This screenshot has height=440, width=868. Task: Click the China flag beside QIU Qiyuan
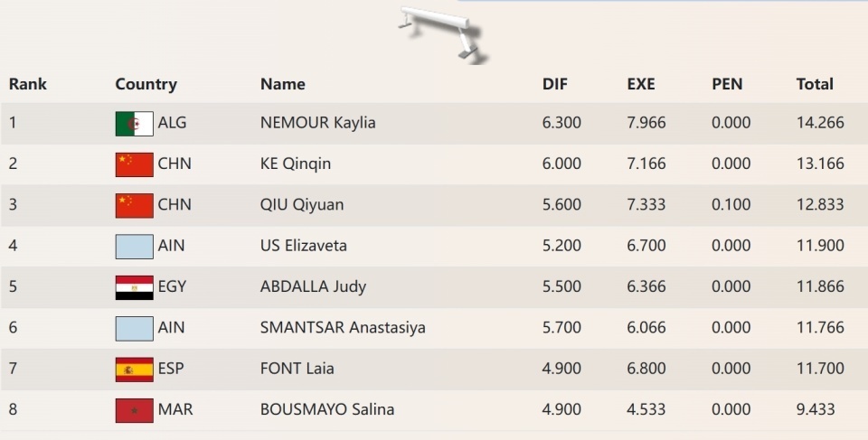134,205
